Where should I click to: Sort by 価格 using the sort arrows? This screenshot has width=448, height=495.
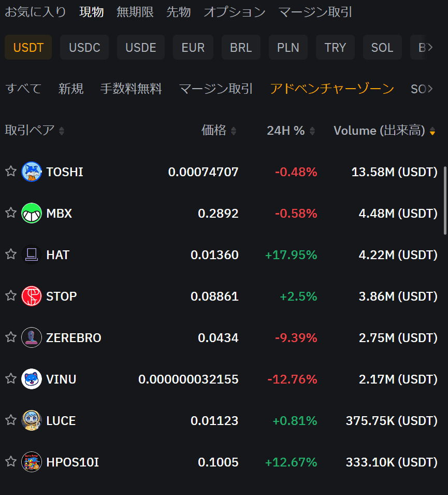233,131
